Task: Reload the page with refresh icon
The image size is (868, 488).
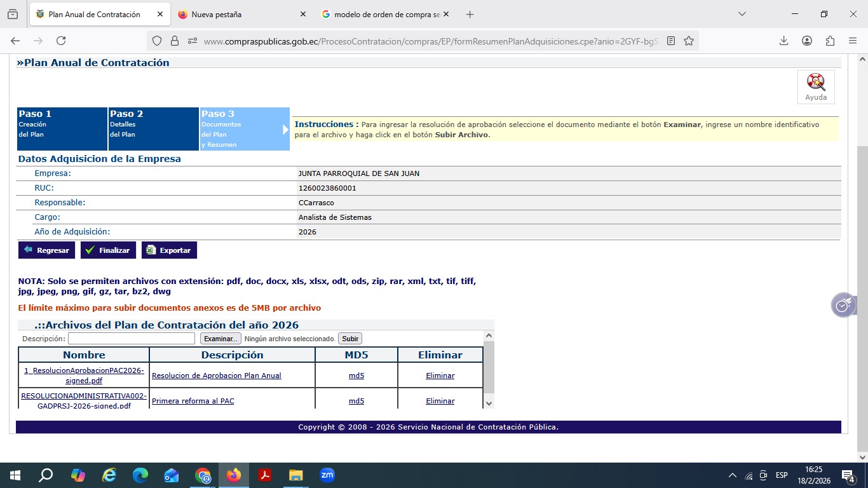Action: (61, 41)
